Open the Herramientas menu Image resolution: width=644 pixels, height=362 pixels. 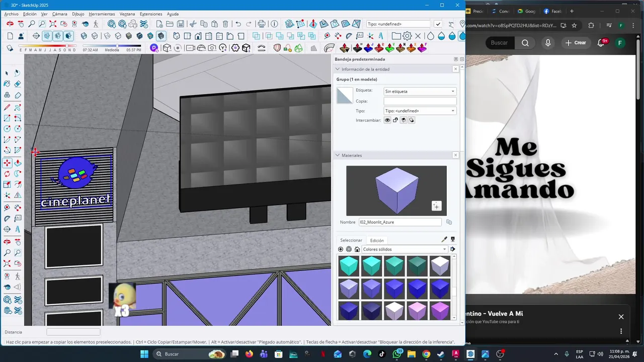click(x=102, y=14)
